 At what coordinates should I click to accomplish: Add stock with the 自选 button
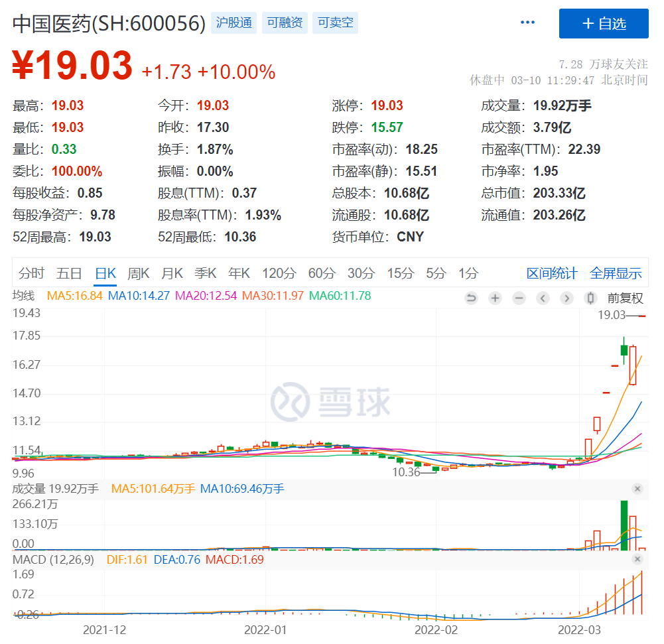coord(604,24)
